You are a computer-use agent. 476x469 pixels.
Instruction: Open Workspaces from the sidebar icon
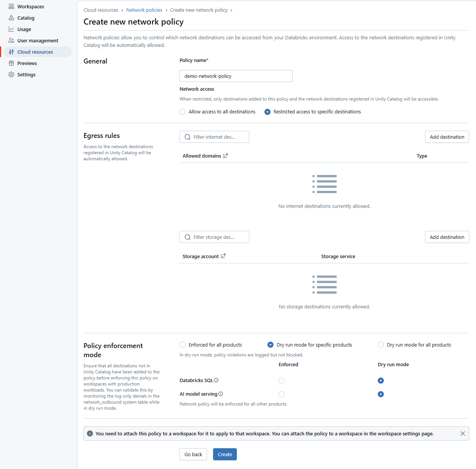[x=11, y=6]
